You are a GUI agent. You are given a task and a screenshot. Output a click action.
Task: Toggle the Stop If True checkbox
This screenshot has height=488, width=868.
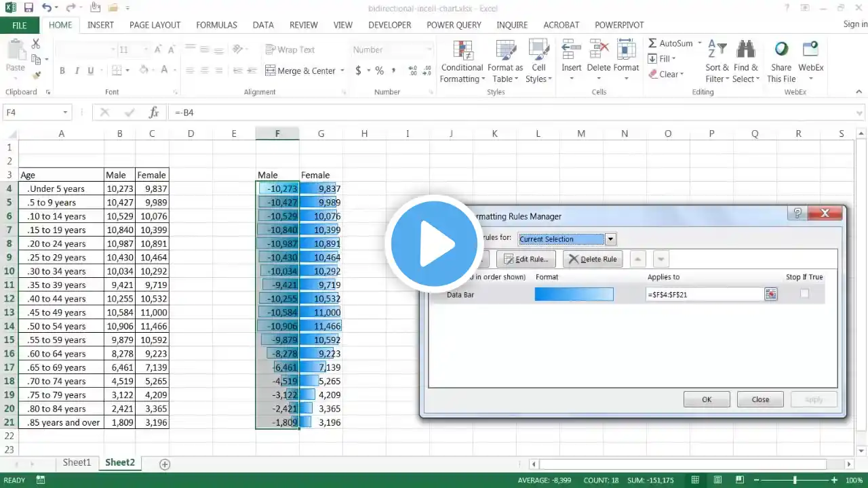pos(804,293)
